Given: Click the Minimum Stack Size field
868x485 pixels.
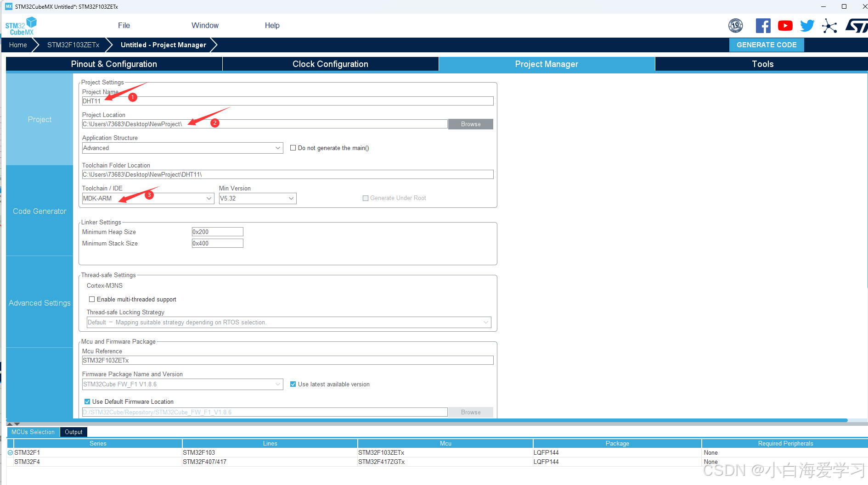Looking at the screenshot, I should 217,243.
